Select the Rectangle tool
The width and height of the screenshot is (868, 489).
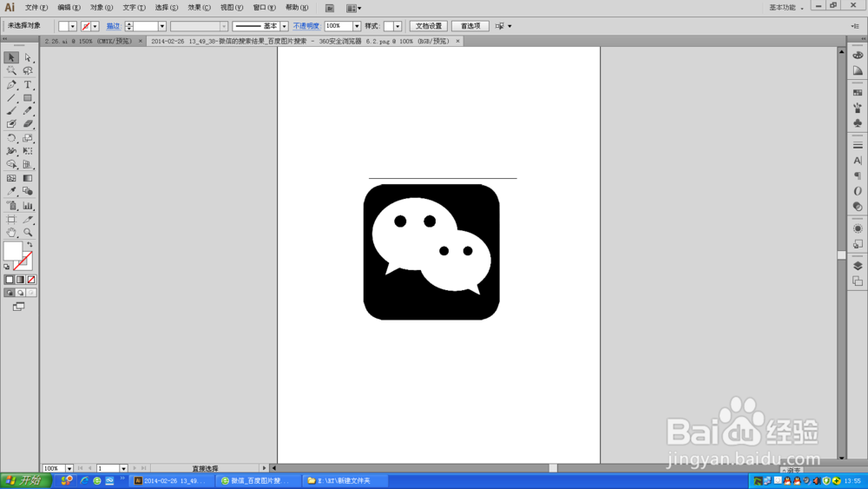(x=28, y=98)
